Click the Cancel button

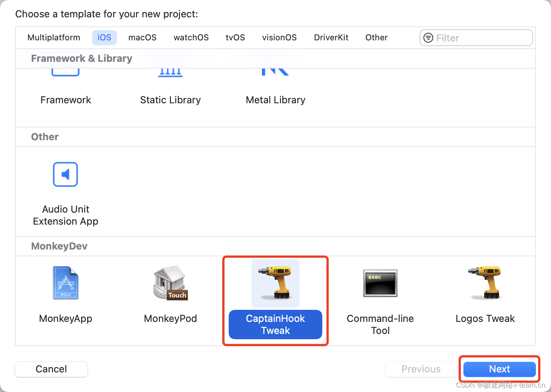pyautogui.click(x=51, y=369)
